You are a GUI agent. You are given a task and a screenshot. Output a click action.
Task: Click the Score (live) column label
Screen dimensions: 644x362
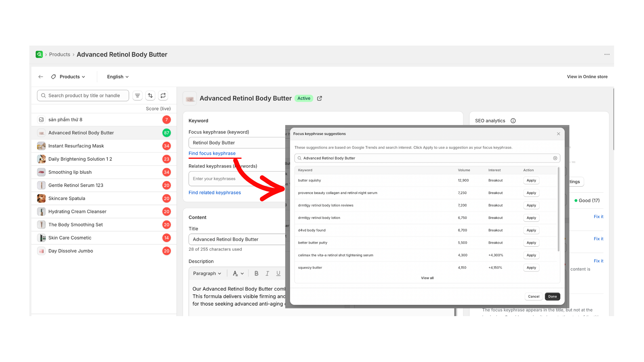click(x=158, y=109)
